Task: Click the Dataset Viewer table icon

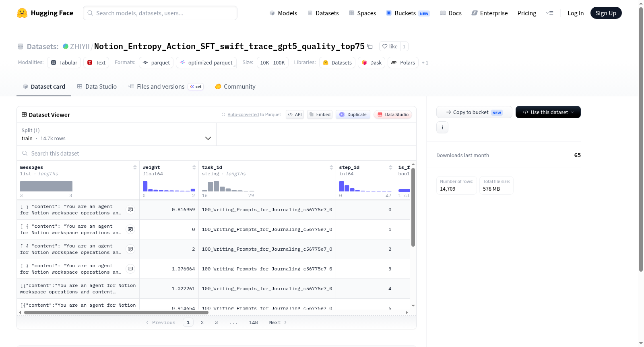Action: 24,114
